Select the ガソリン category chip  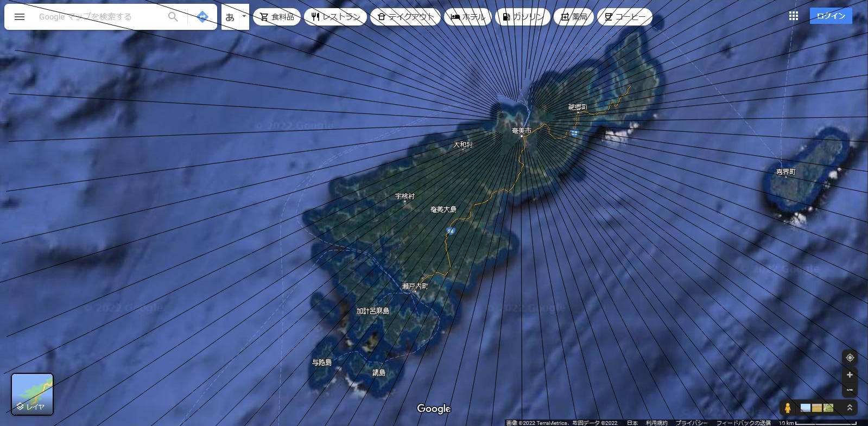click(x=523, y=17)
